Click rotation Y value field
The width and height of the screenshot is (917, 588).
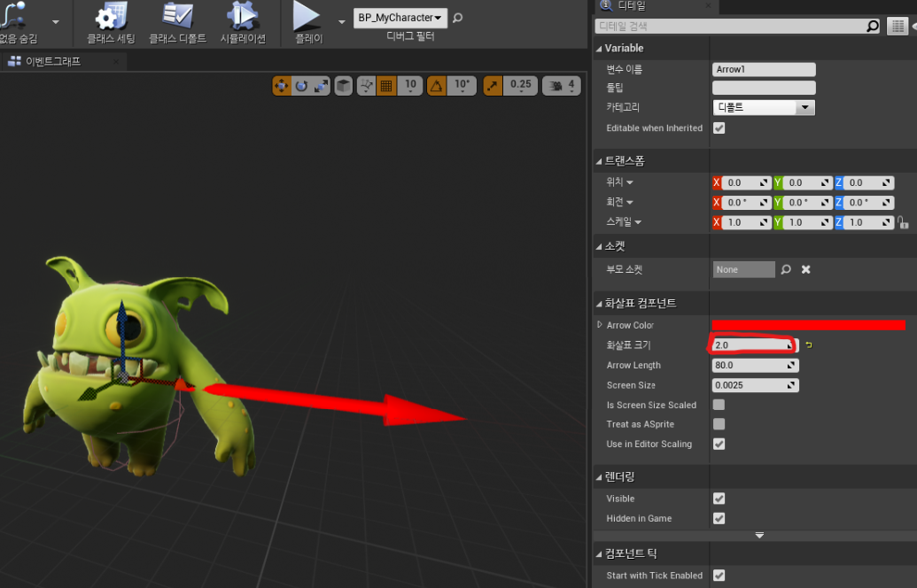808,203
